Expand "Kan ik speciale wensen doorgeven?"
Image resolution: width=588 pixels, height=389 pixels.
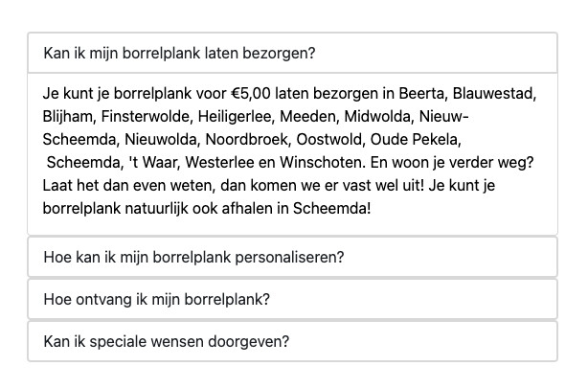(167, 341)
